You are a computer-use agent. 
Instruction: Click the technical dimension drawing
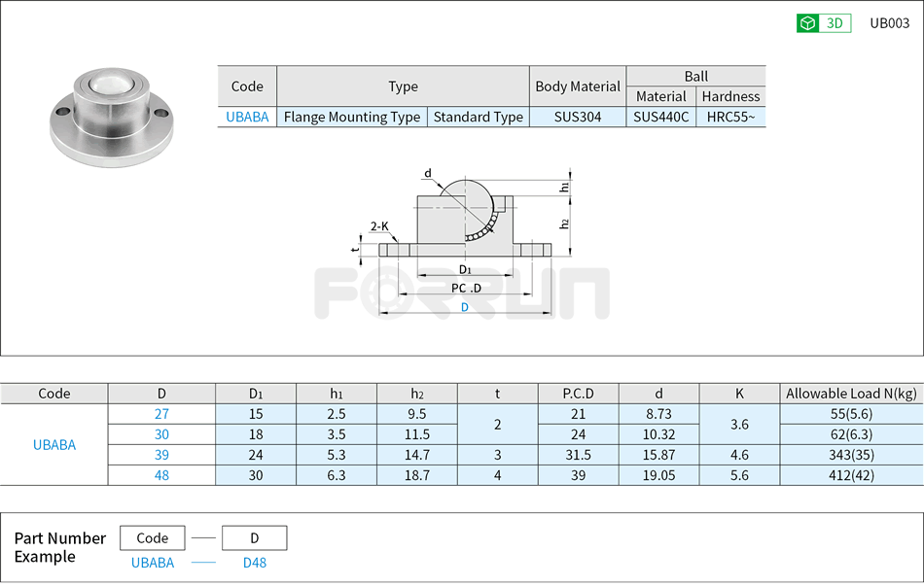463,242
